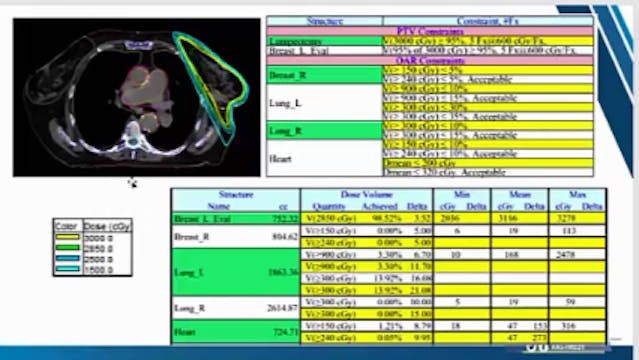Click volume value '752.32'
Screen dimensions: 639x360
click(x=285, y=219)
